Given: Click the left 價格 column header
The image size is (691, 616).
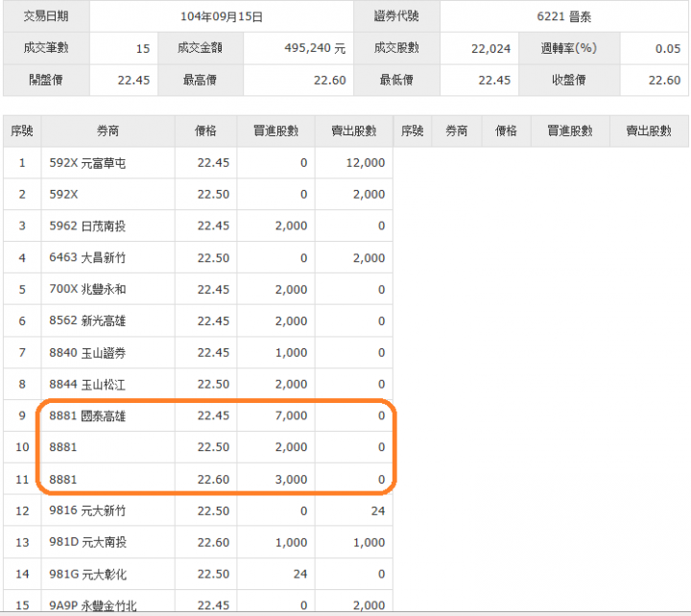Looking at the screenshot, I should point(205,130).
